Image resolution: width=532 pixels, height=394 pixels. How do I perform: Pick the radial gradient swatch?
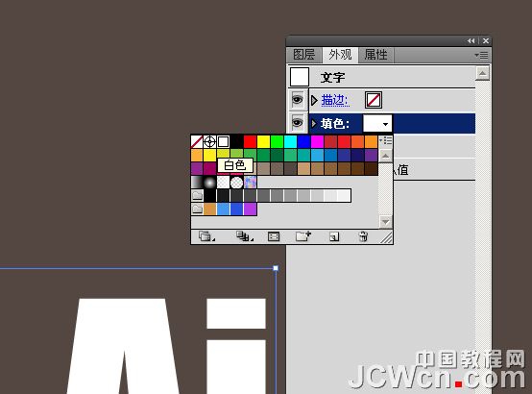coord(209,183)
